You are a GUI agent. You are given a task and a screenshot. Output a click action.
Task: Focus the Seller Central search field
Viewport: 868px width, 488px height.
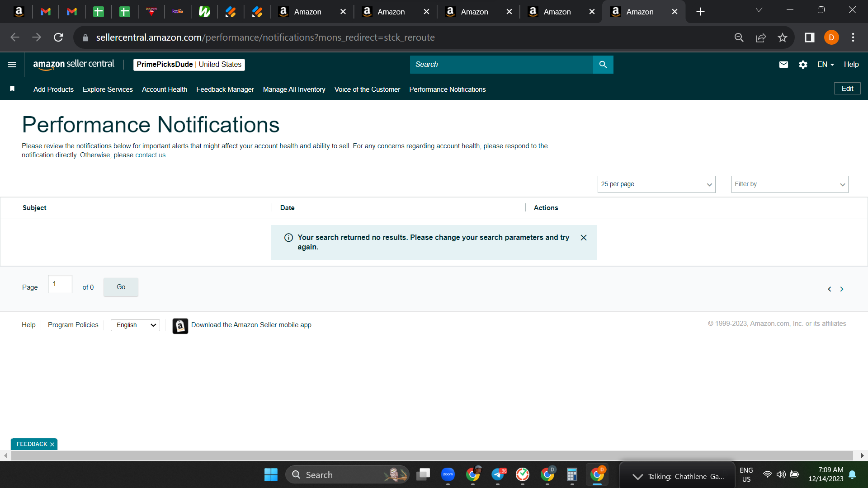point(501,65)
